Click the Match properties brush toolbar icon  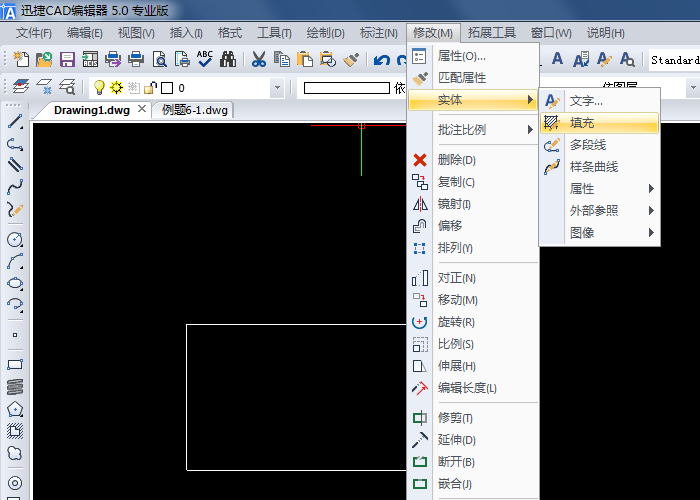(x=351, y=59)
